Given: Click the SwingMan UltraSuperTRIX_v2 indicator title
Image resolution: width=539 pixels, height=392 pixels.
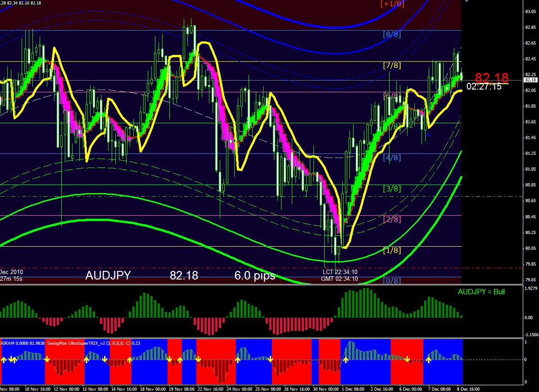Looking at the screenshot, I should pos(94,343).
